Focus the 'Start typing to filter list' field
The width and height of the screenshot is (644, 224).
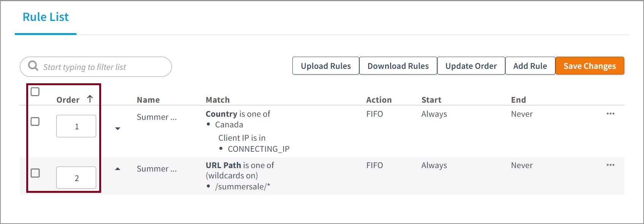(x=103, y=67)
